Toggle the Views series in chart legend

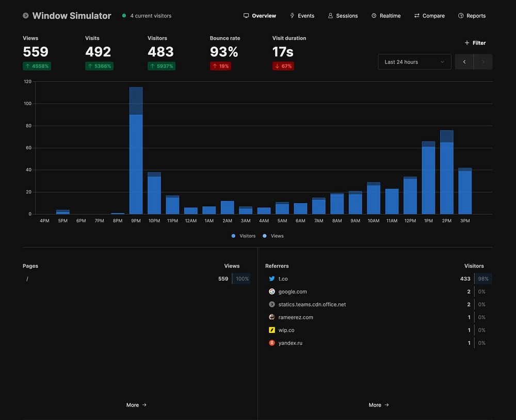(x=273, y=236)
